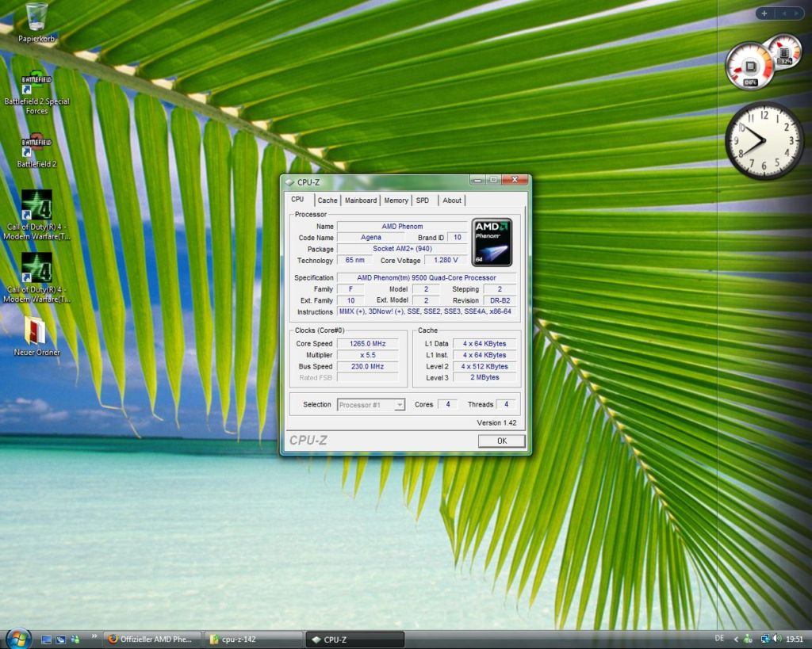Open the Processor #1 selection dropdown
The width and height of the screenshot is (812, 649).
click(371, 405)
